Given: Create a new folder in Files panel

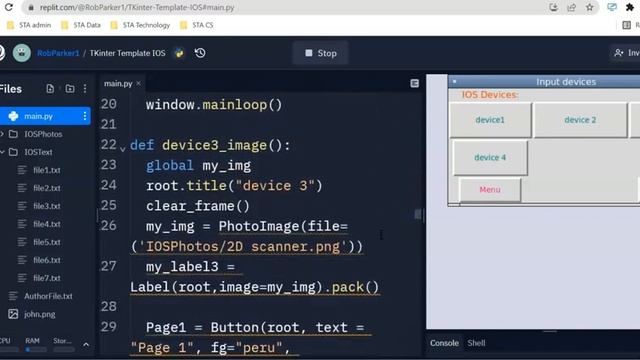Looking at the screenshot, I should point(70,89).
